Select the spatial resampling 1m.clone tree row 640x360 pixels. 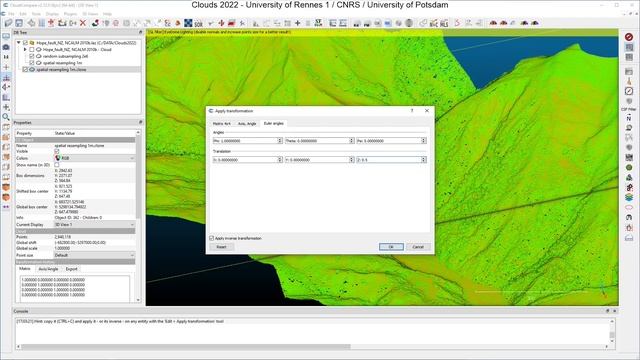tap(61, 70)
